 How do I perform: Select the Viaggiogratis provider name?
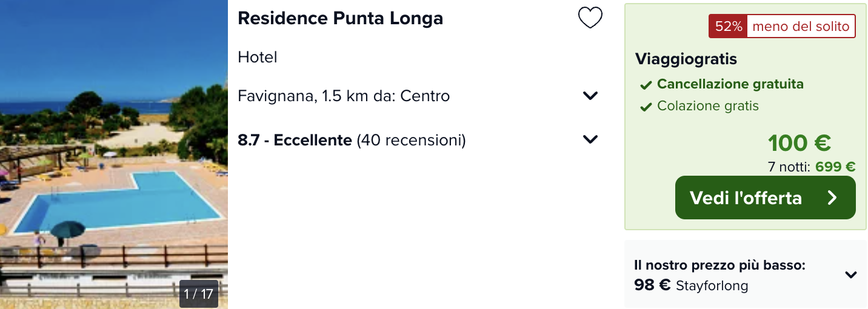[686, 59]
